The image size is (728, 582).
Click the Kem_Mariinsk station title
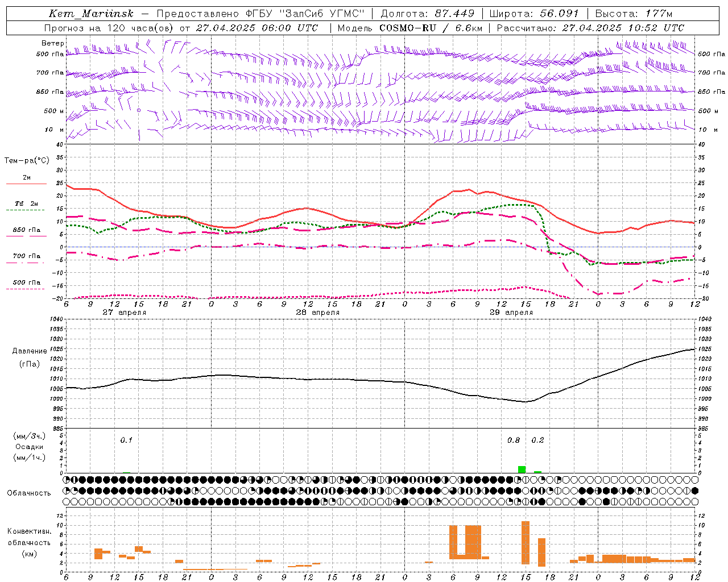91,14
